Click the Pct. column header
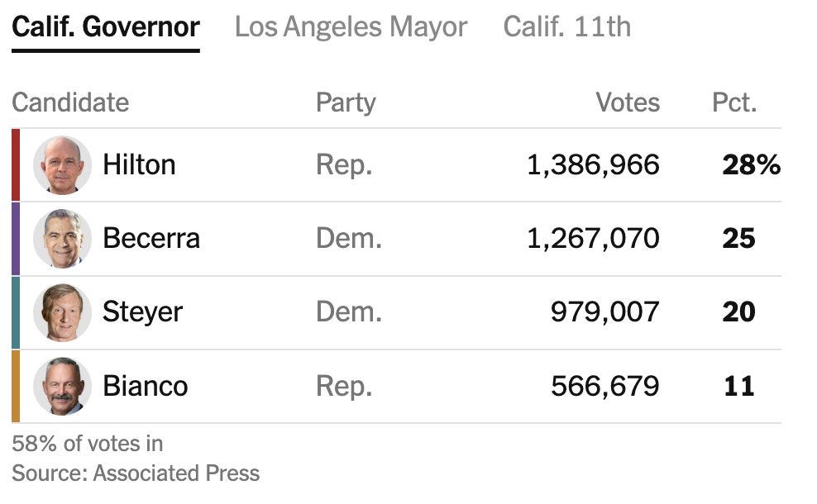 pos(734,102)
